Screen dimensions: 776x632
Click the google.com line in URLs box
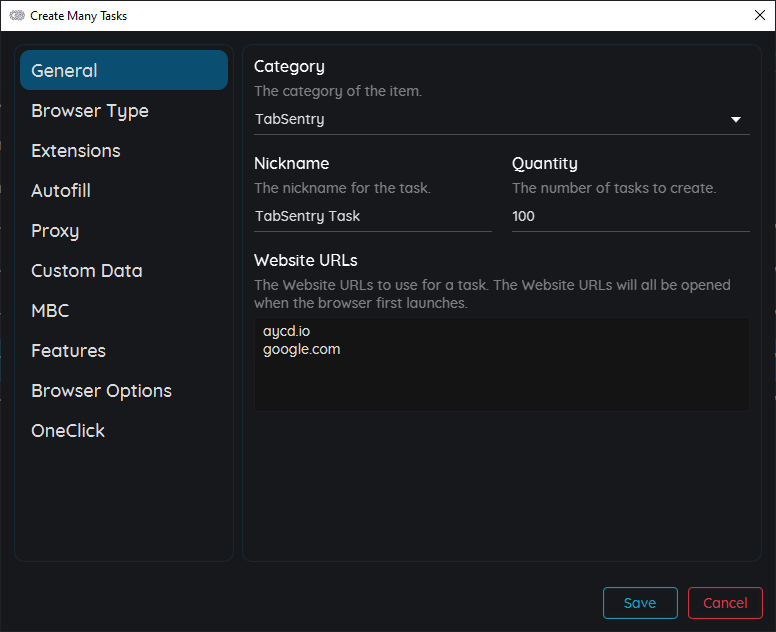coord(301,349)
